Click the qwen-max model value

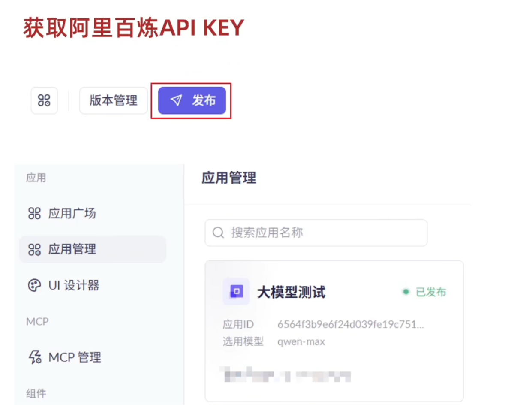301,341
